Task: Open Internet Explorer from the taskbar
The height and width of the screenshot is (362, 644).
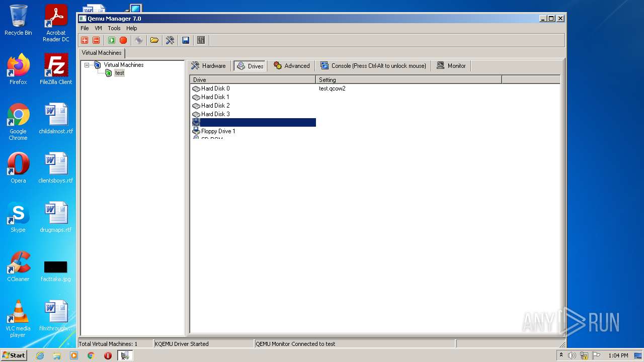Action: [x=40, y=355]
